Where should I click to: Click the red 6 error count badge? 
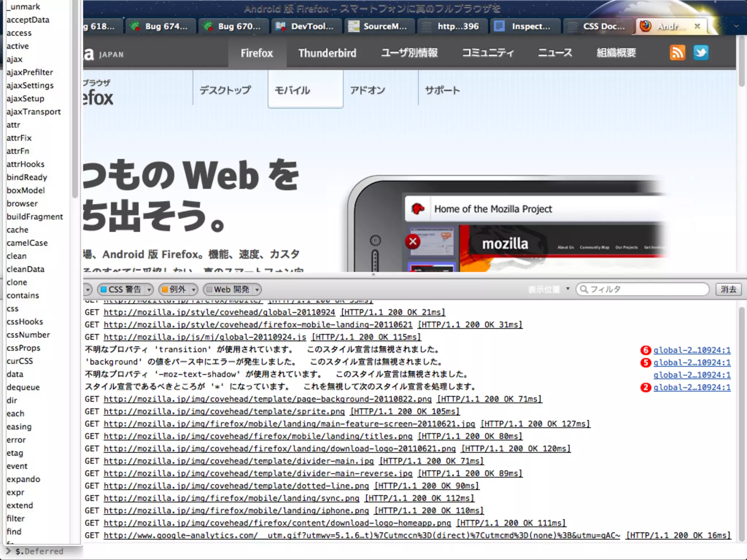[646, 350]
